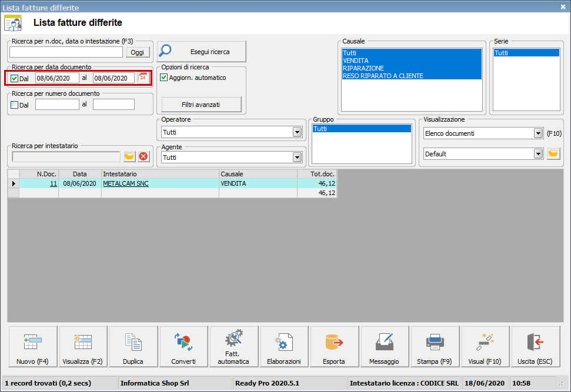Screen dimensions: 571x392
Task: Click the Nuovo (F4) toolbar icon
Action: (32, 346)
